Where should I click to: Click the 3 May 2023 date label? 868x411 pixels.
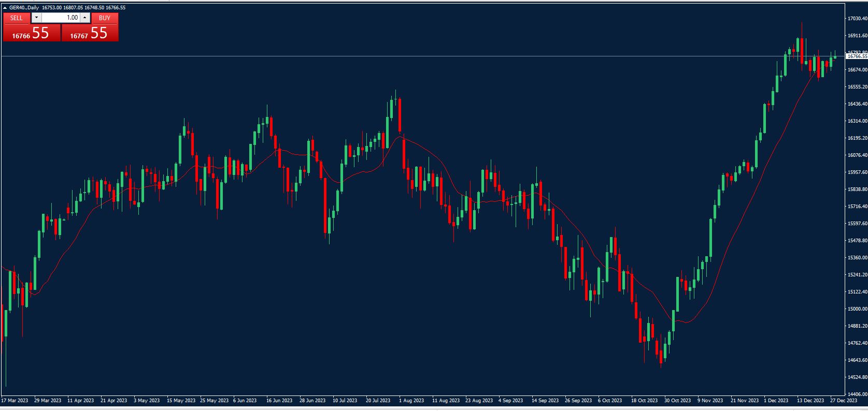pos(147,401)
